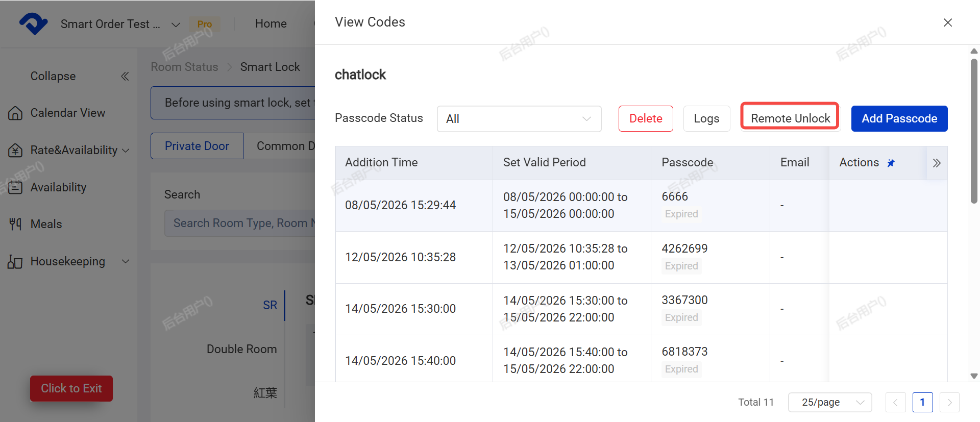Image resolution: width=980 pixels, height=422 pixels.
Task: Click the Add Passcode button
Action: coord(899,118)
